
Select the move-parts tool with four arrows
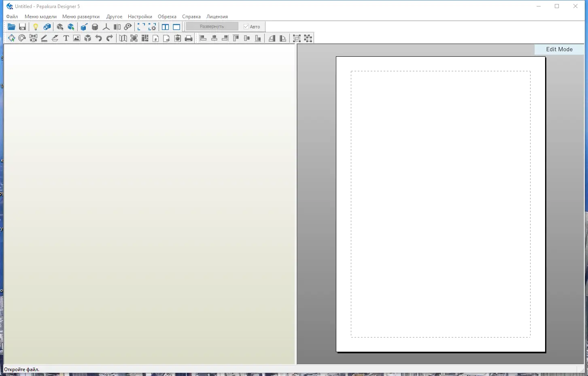tap(11, 38)
